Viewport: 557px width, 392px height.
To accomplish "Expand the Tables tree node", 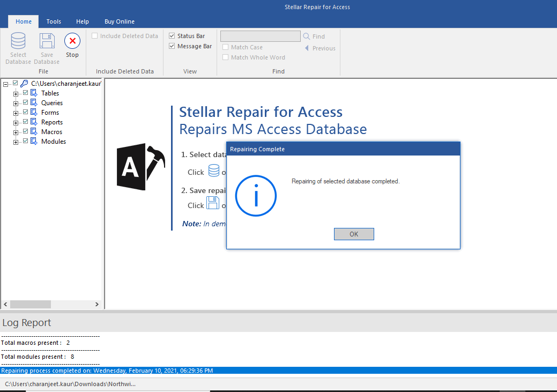I will coord(16,94).
